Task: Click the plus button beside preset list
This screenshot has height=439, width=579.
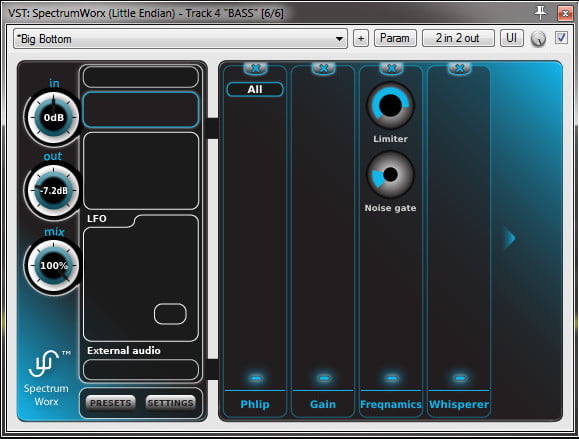Action: [361, 38]
